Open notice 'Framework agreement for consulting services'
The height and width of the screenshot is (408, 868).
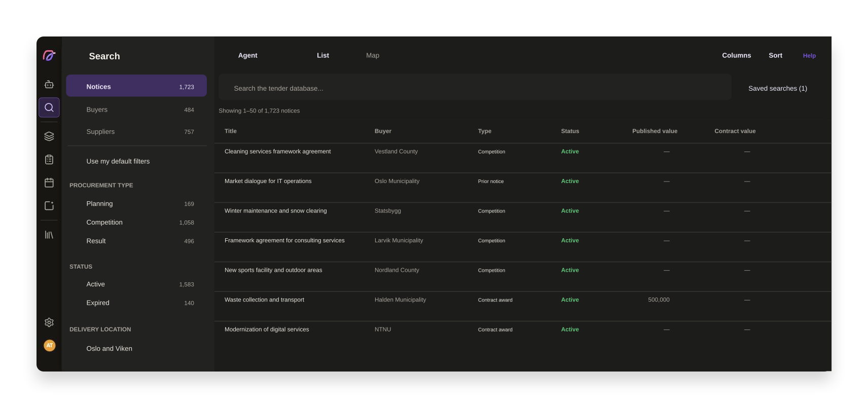click(284, 241)
